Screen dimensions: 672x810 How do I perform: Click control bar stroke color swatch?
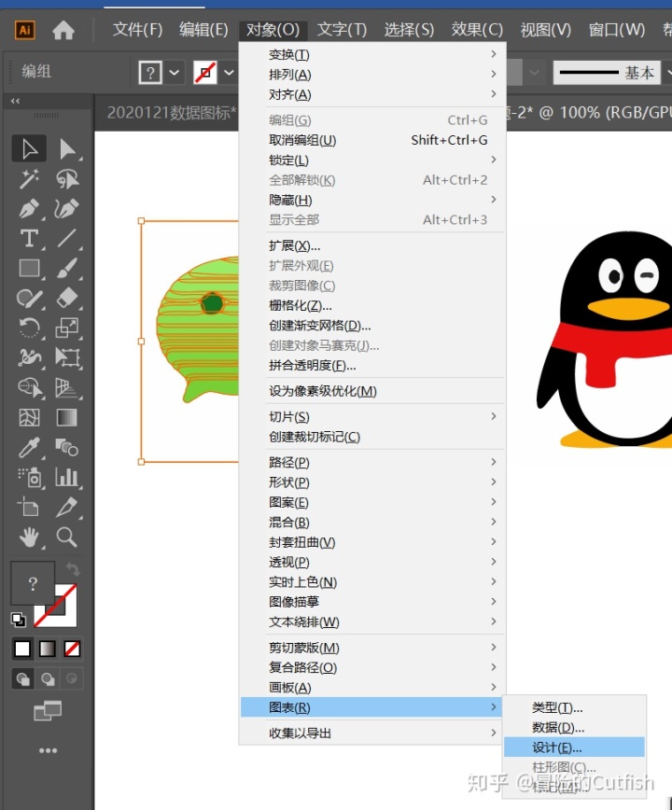pyautogui.click(x=205, y=73)
